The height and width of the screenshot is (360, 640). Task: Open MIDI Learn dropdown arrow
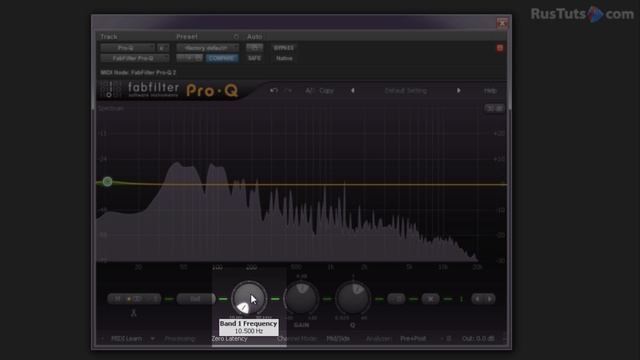pos(152,339)
